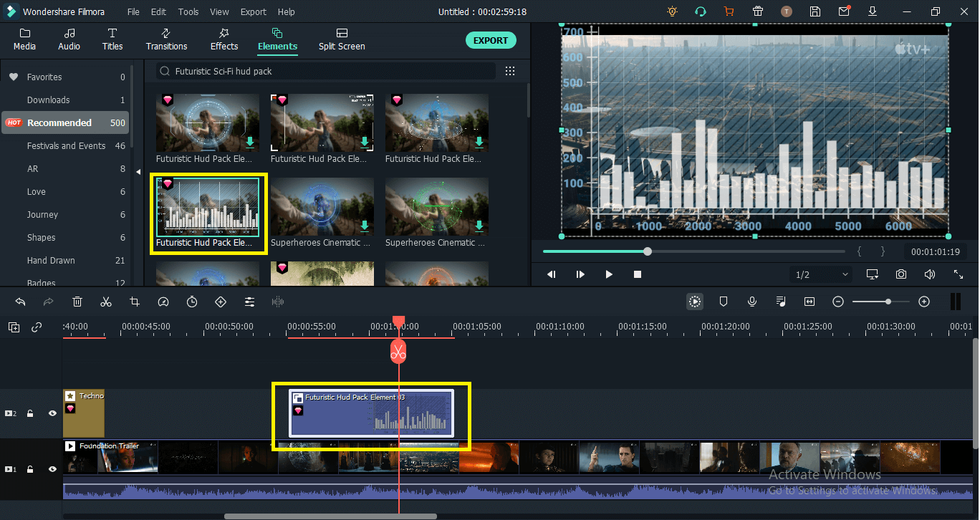Image resolution: width=980 pixels, height=520 pixels.
Task: Click the Play button in preview
Action: (x=609, y=274)
